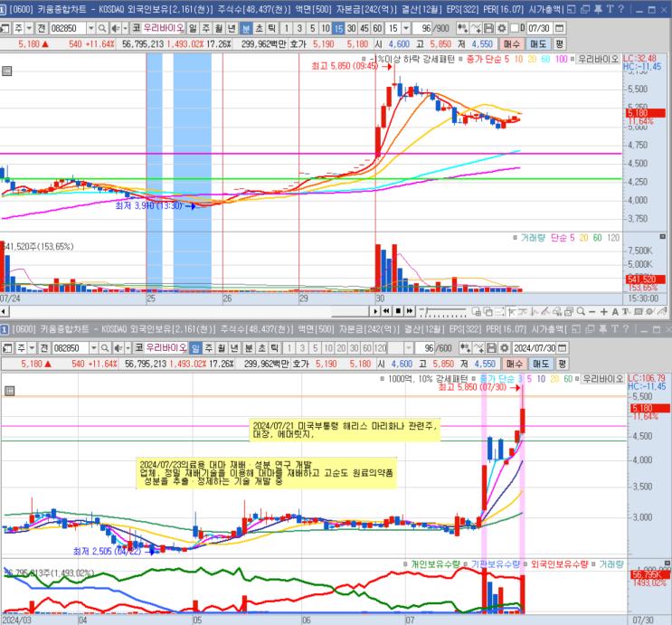Expand the sound options arrow in the top chart

tap(125, 28)
